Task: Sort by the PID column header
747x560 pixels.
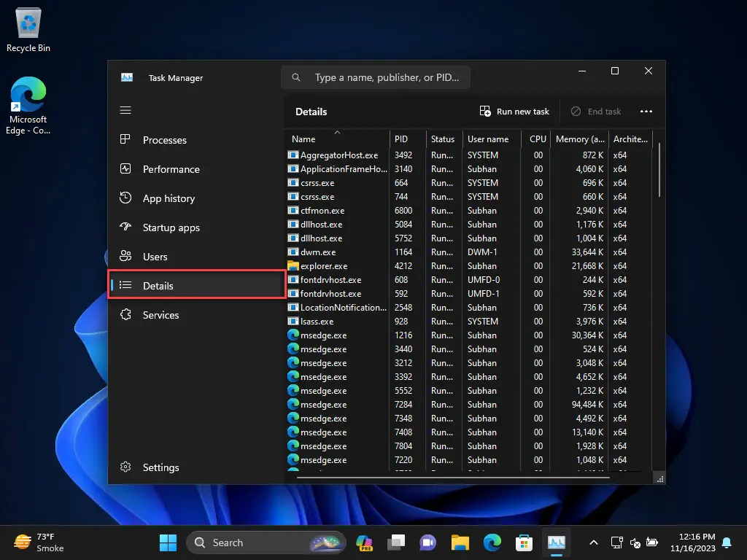Action: pos(408,139)
